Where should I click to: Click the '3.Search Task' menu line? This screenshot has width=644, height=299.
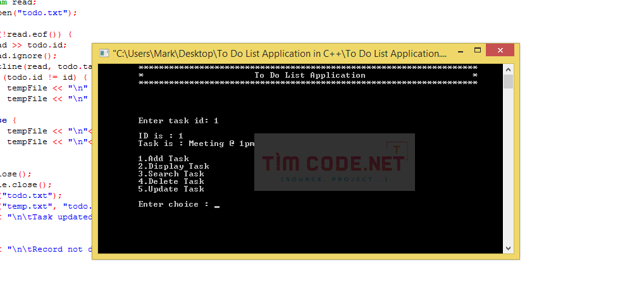171,174
